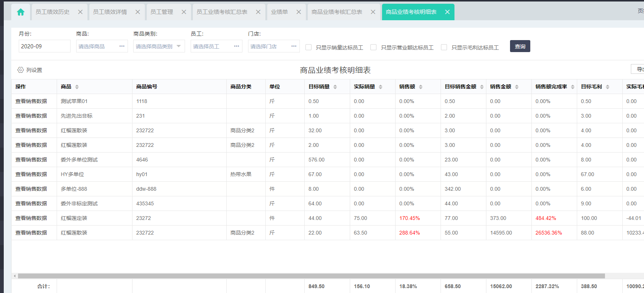
Task: Click scrollbar left arrow
Action: [15, 276]
